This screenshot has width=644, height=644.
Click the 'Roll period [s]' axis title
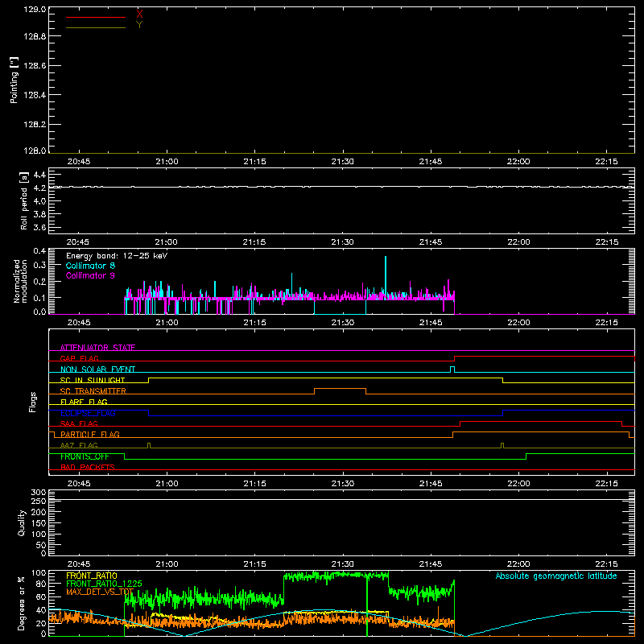coord(23,200)
